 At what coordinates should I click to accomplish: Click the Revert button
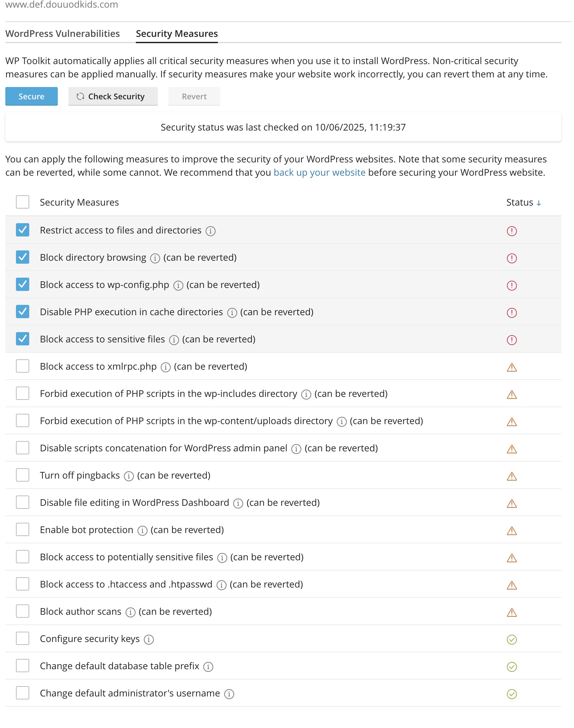pos(194,96)
